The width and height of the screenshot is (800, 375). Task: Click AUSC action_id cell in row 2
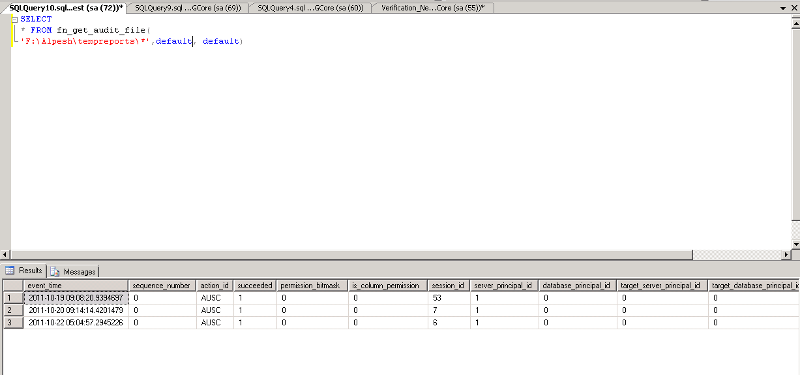coord(214,310)
